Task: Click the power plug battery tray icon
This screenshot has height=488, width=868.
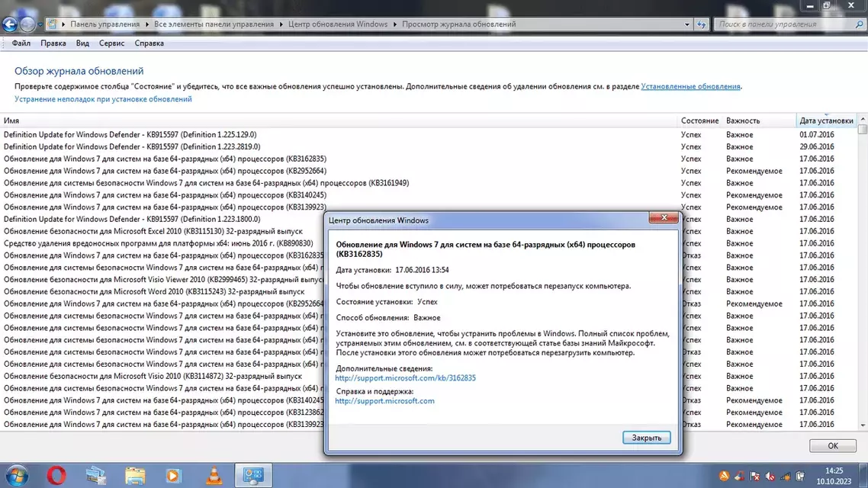Action: (x=800, y=476)
